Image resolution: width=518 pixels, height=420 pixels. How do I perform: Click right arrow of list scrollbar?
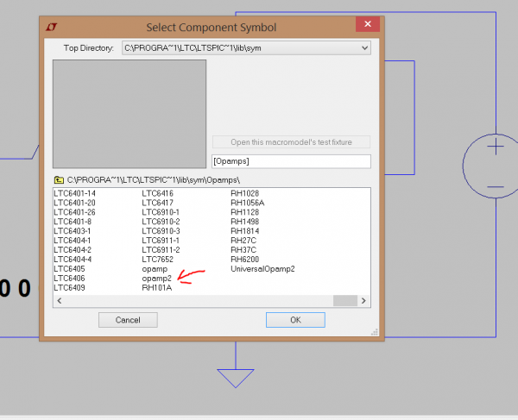click(363, 301)
